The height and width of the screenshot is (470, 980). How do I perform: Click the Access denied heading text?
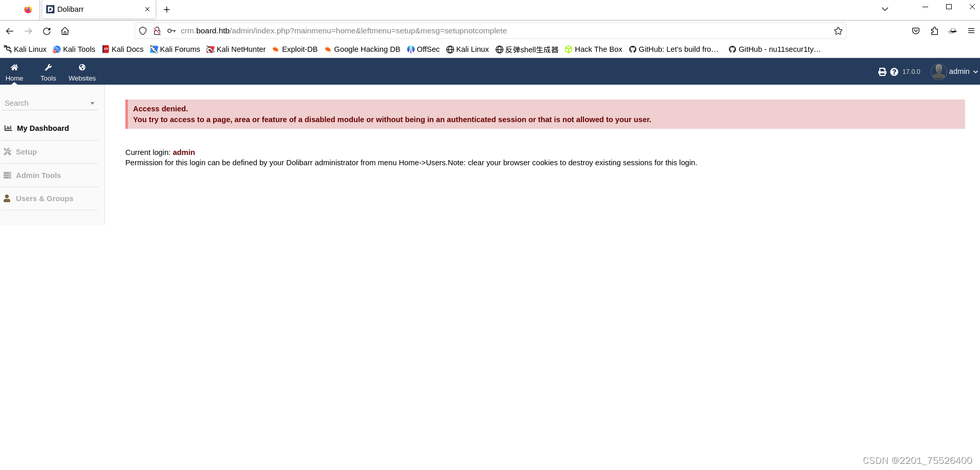(160, 109)
